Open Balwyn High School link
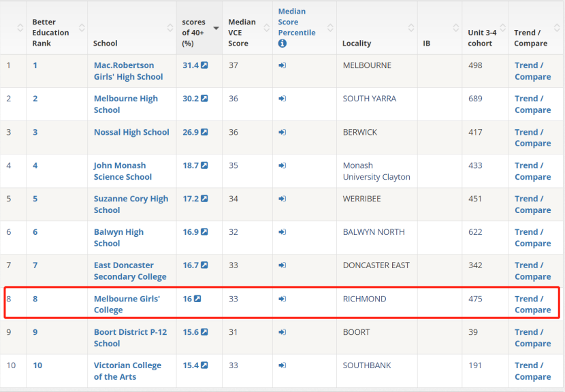 [118, 238]
